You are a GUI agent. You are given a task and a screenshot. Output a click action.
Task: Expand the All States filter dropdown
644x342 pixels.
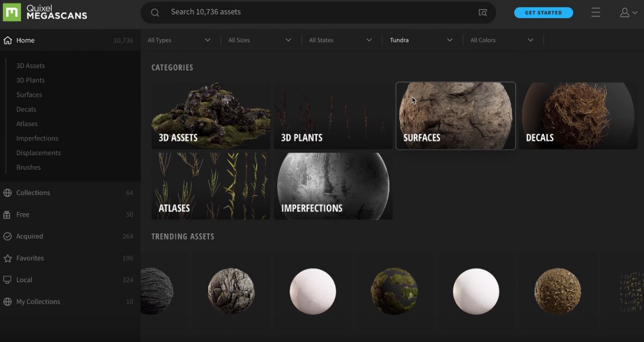pos(341,40)
